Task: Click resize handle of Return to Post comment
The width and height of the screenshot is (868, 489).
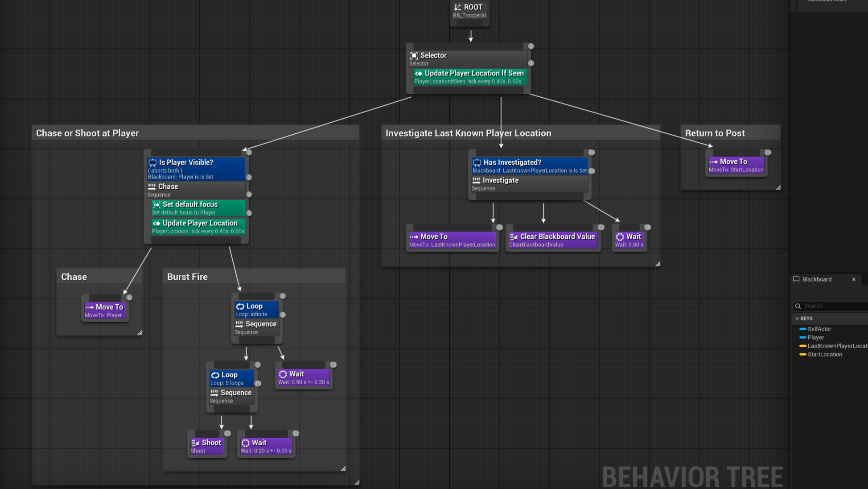Action: 778,187
